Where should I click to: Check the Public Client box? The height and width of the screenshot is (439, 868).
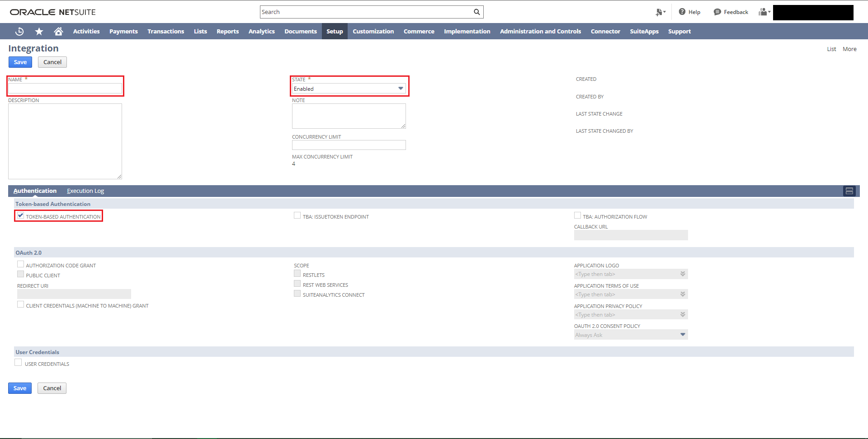20,275
